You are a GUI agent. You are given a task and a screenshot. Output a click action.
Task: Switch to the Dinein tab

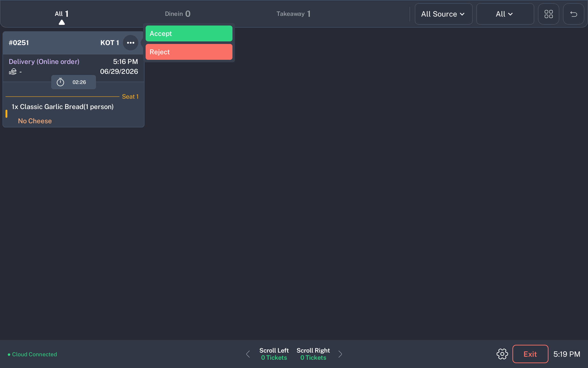pos(178,14)
